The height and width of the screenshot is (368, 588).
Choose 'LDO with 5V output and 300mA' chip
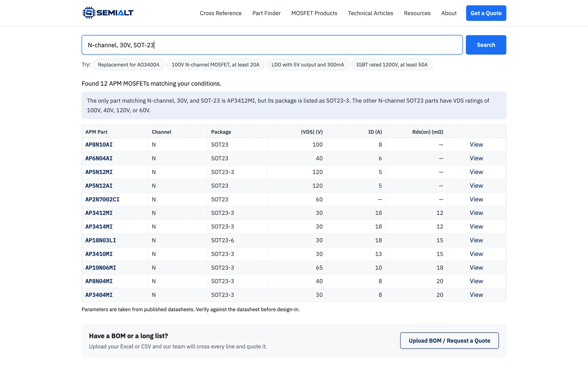coord(308,65)
